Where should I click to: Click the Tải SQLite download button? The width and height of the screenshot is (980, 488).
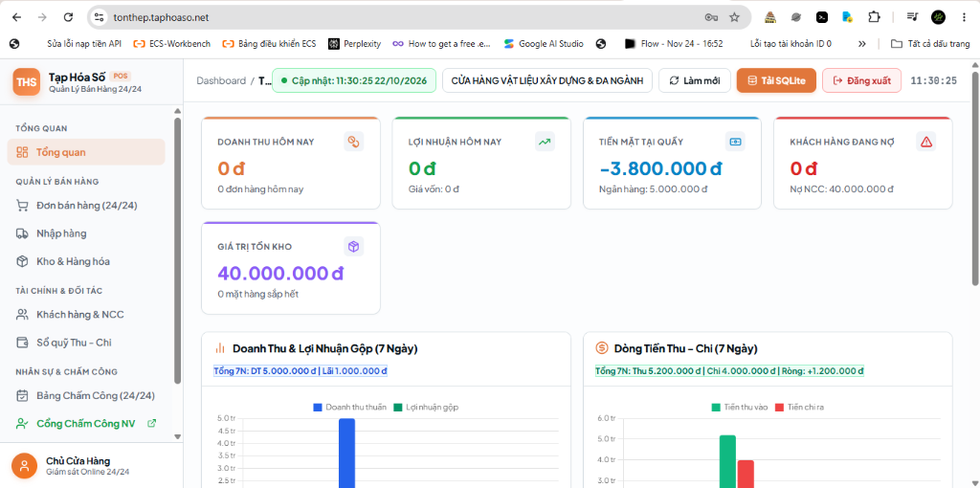[x=776, y=80]
